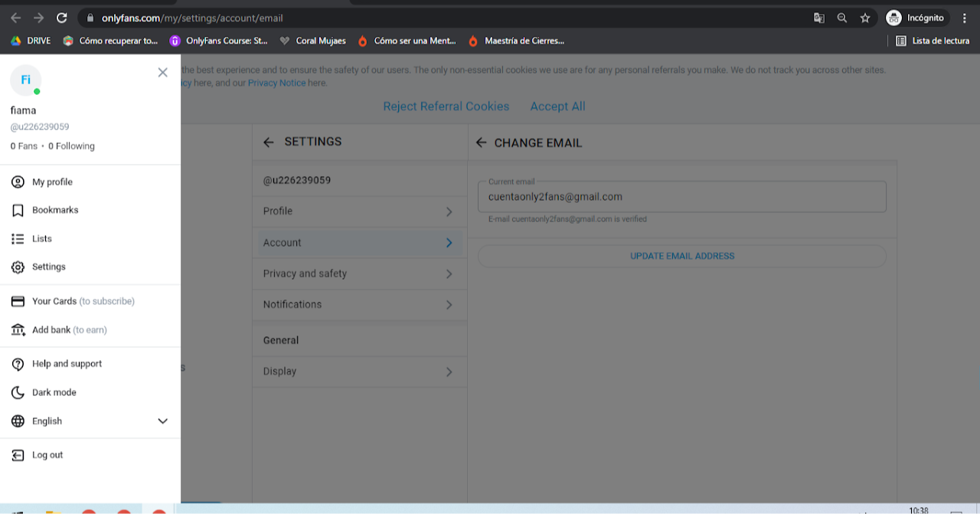The width and height of the screenshot is (980, 514).
Task: Open the Privacy Notice link
Action: coord(276,83)
